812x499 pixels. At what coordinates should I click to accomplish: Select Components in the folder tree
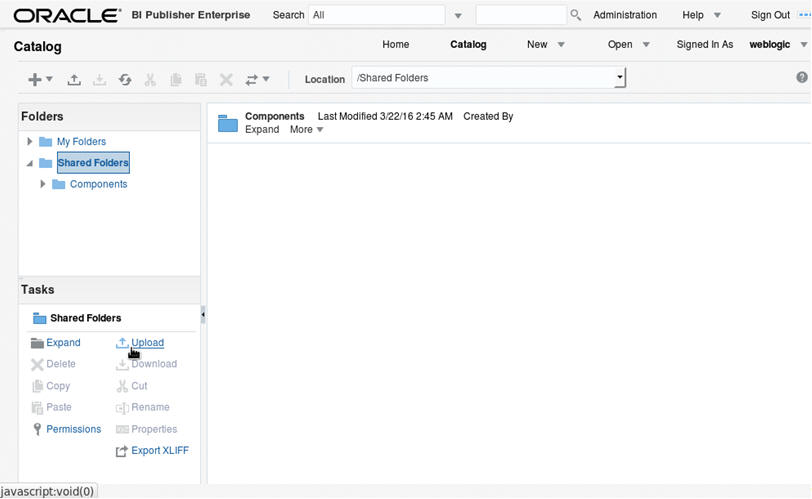(98, 184)
